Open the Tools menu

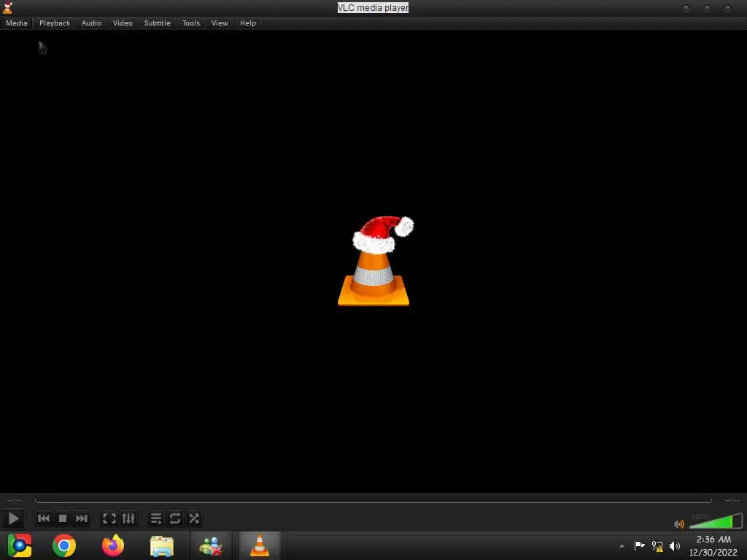190,23
